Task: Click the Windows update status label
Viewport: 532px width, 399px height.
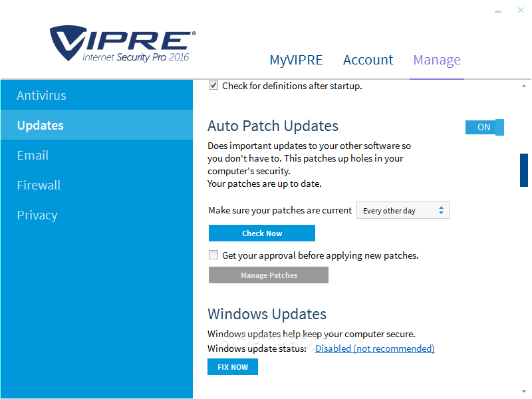Action: tap(257, 348)
